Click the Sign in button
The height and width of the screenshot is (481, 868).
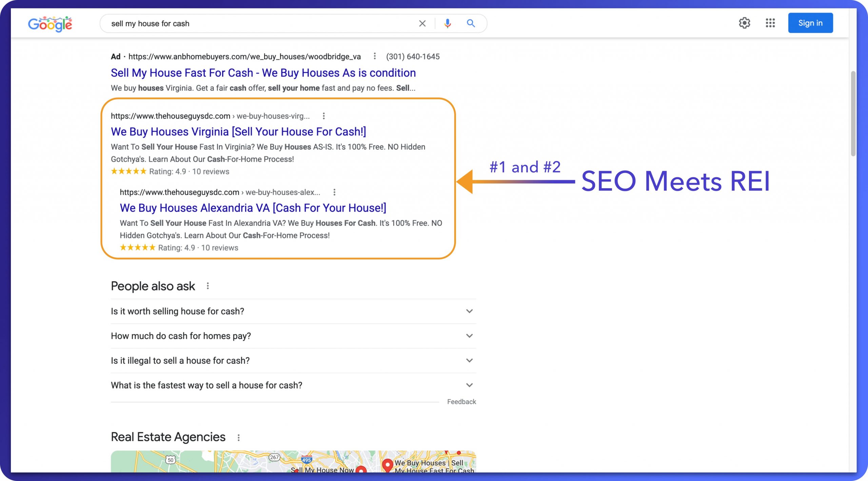(x=810, y=23)
